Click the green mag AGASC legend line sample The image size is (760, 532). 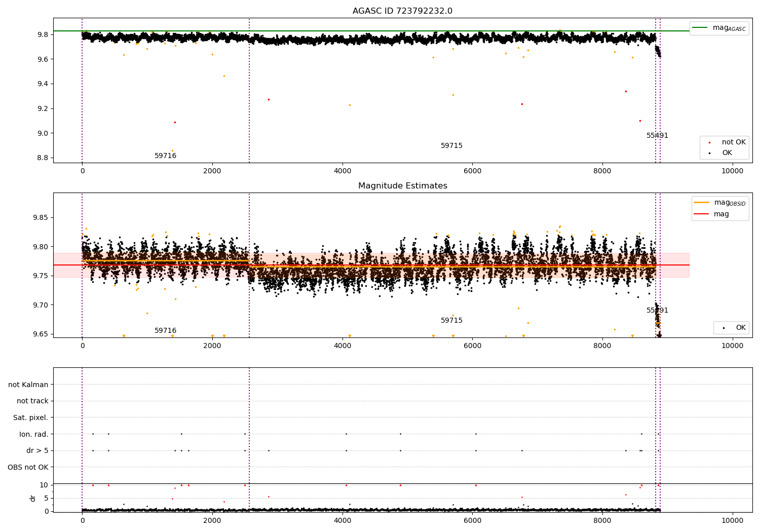(701, 27)
